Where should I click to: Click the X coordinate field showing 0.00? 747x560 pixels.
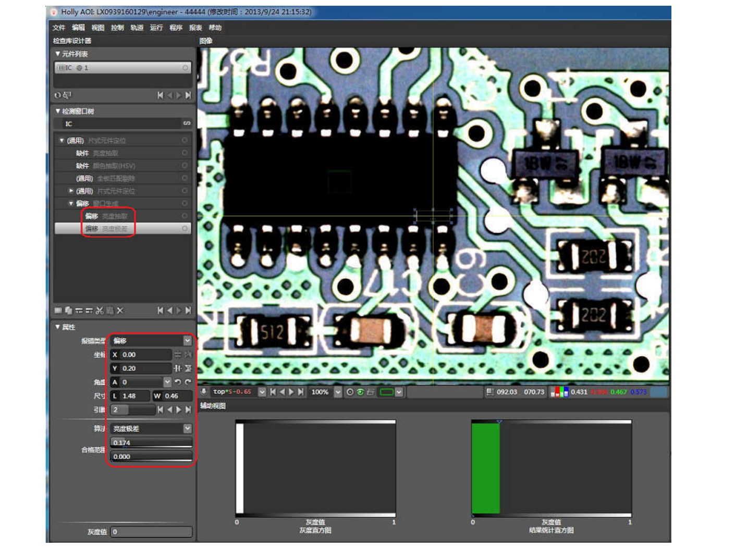145,354
